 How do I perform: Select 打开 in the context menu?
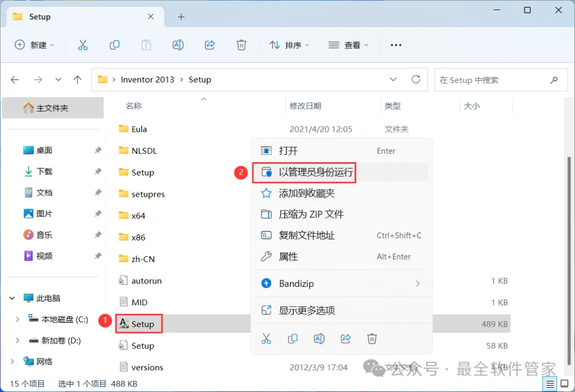coord(341,151)
